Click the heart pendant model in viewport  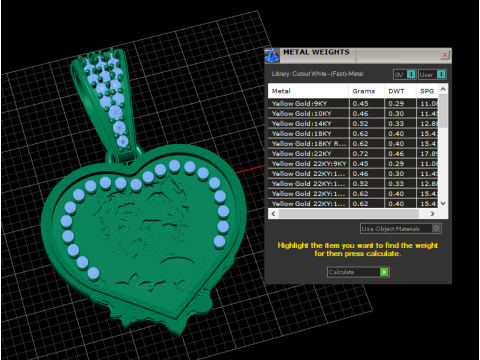143,240
